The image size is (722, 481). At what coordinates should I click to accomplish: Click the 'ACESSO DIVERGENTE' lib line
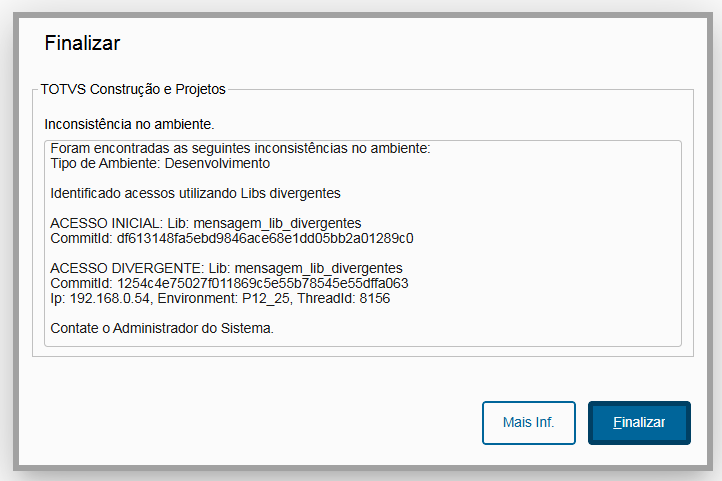[x=226, y=268]
